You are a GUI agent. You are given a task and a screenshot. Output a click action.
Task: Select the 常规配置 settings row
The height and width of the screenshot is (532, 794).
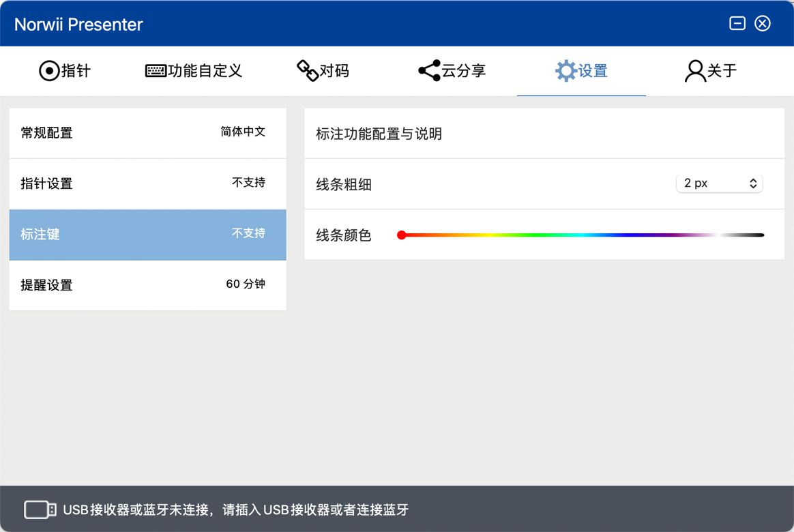pos(148,133)
